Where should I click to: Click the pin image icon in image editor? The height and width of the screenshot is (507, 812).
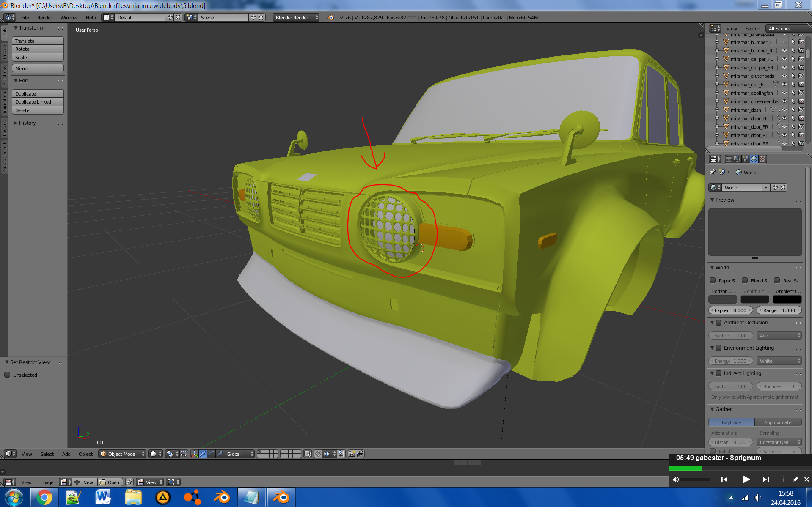coord(129,482)
